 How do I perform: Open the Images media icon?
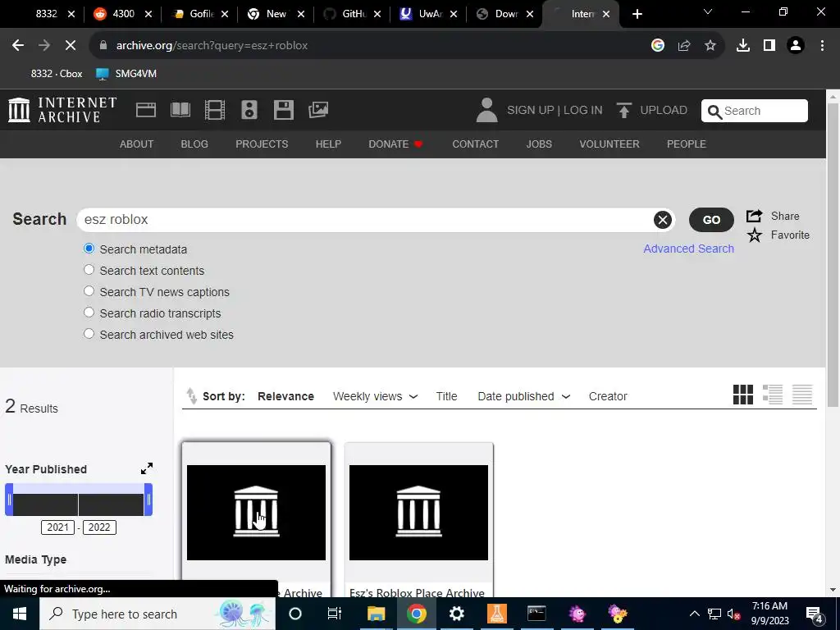click(x=318, y=110)
